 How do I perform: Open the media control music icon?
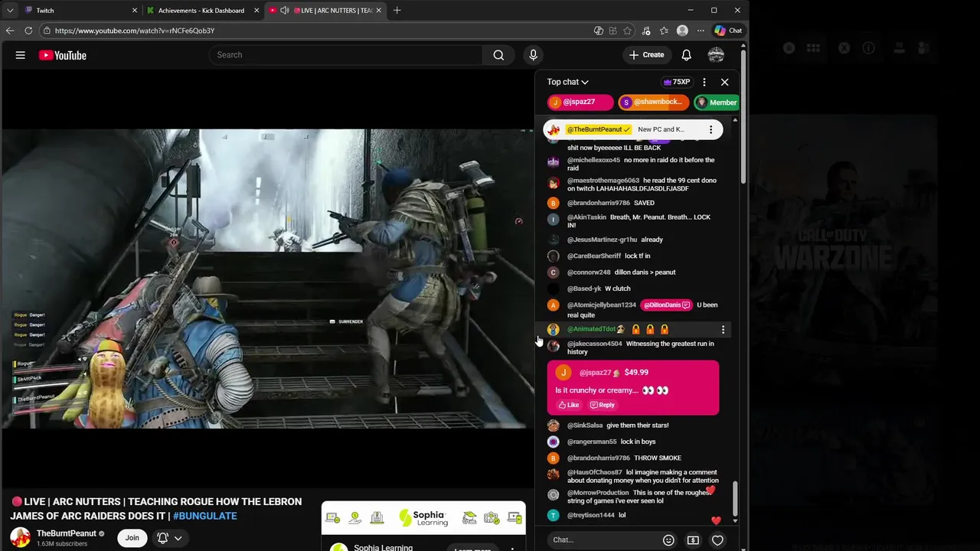click(646, 31)
